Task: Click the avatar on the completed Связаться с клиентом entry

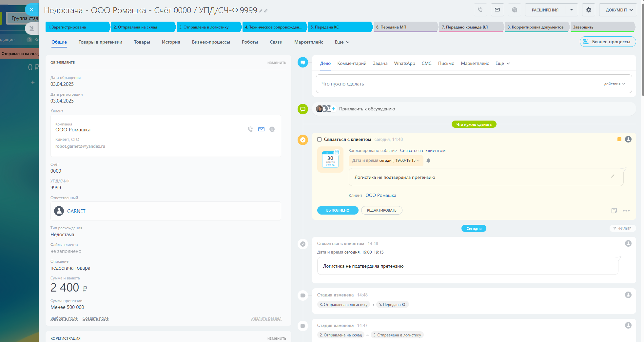Action: (628, 243)
